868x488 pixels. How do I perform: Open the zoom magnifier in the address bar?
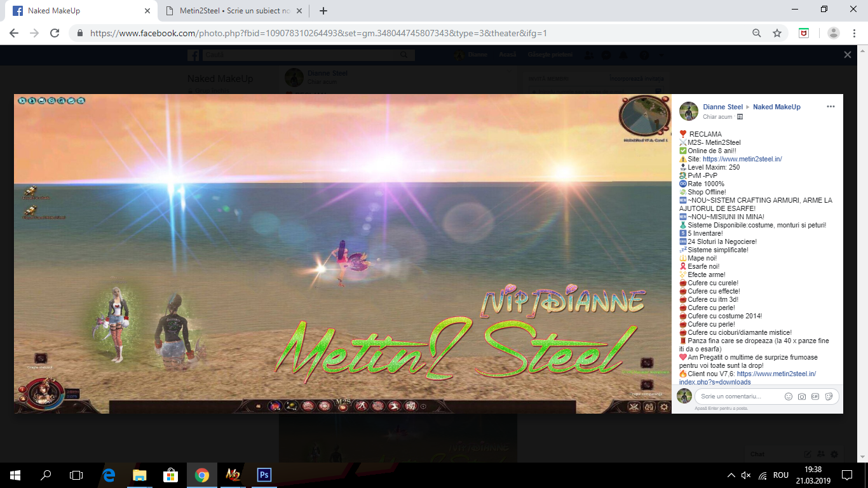pyautogui.click(x=756, y=33)
